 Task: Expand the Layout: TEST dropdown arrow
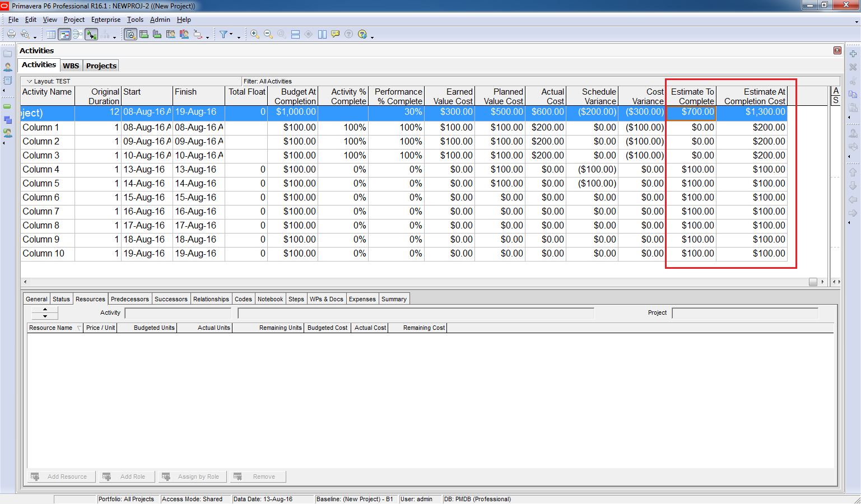(x=30, y=81)
